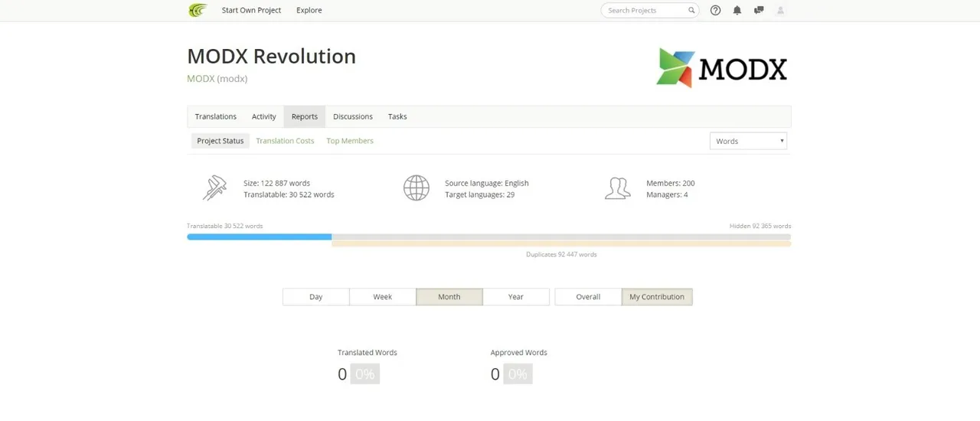This screenshot has height=421, width=980.
Task: Select the Reports tab
Action: point(305,116)
